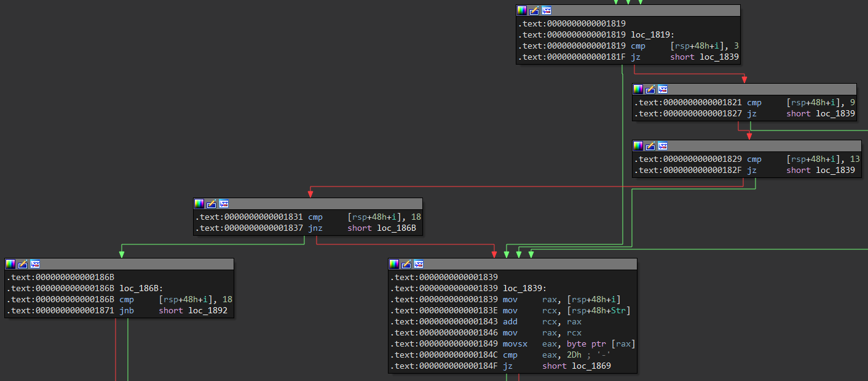Click the group-nodes icon on loc_1819 block
This screenshot has width=868, height=381.
[546, 10]
